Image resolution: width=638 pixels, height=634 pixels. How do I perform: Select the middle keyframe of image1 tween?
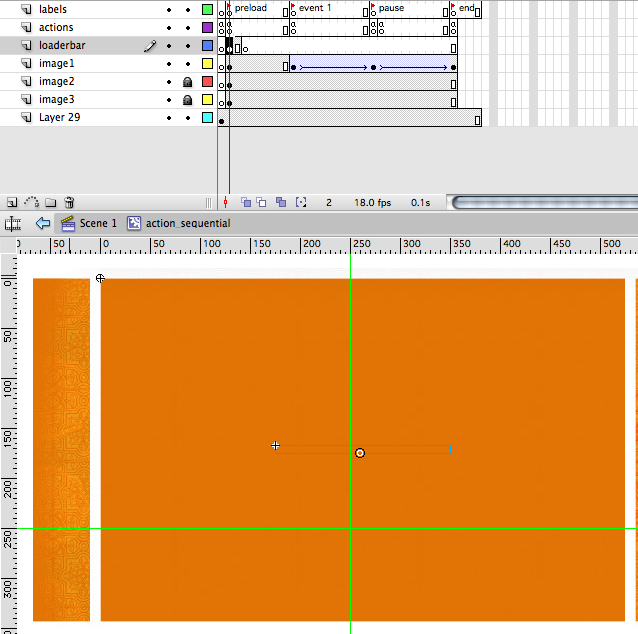tap(373, 68)
